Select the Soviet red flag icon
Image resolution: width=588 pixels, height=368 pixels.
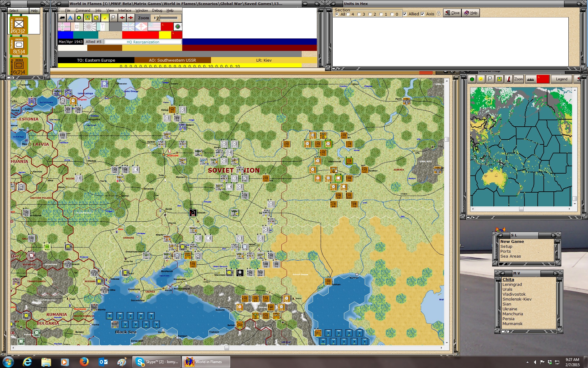(167, 27)
